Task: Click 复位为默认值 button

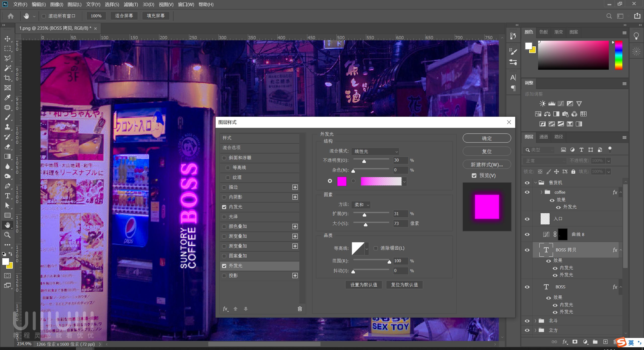Action: click(x=405, y=285)
